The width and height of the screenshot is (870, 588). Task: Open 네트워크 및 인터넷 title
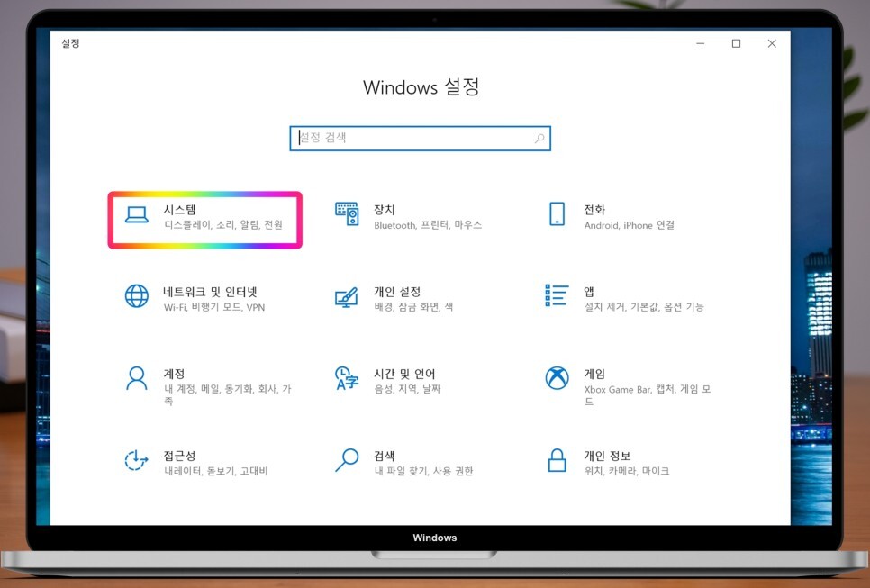210,291
